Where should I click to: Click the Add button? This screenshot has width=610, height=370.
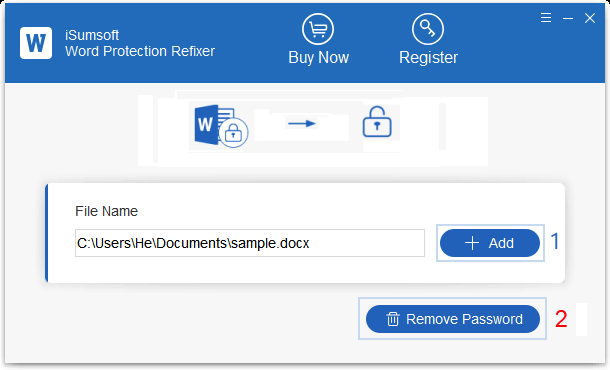tap(490, 243)
